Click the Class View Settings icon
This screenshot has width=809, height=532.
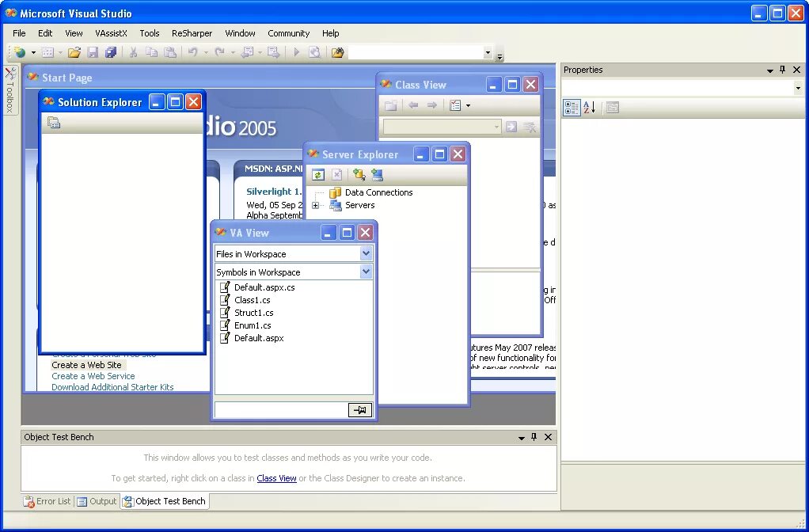pos(455,105)
